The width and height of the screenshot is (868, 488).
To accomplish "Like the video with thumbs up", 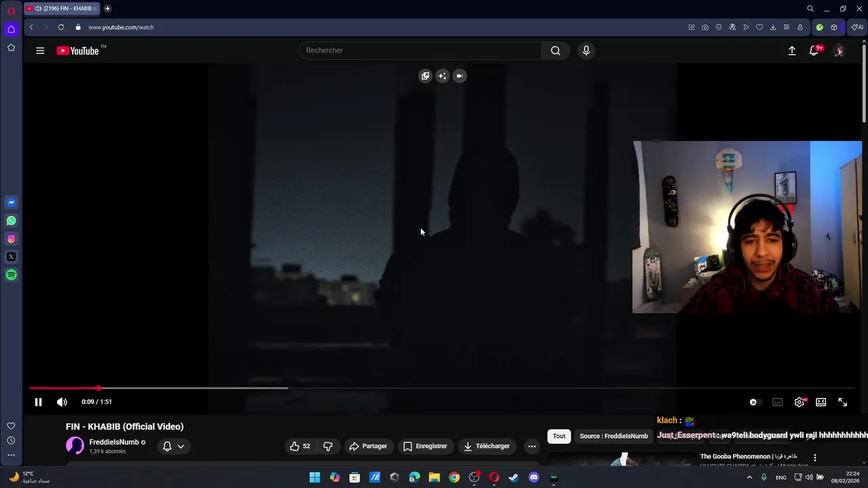I will tap(300, 446).
